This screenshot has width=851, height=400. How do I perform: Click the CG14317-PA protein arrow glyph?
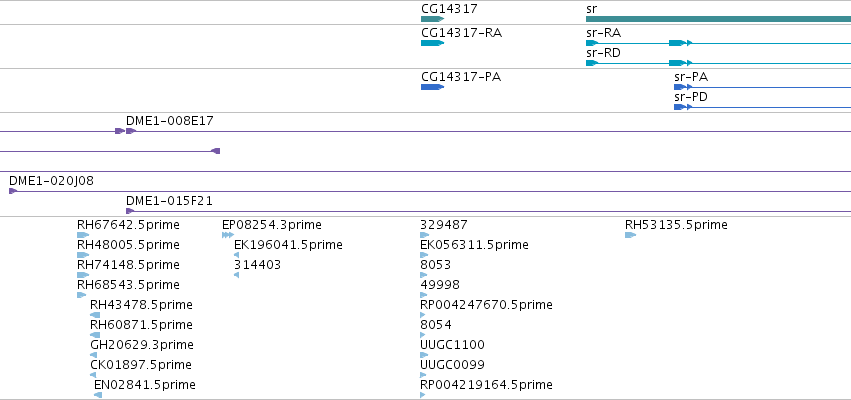coord(433,87)
